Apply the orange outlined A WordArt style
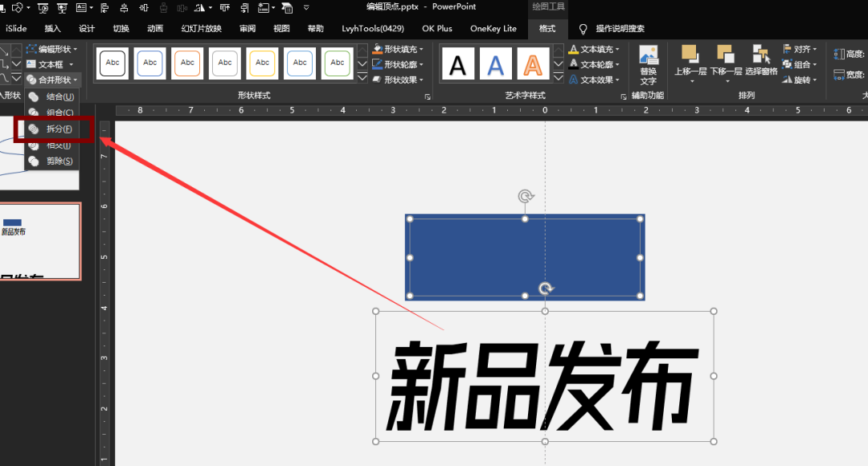Viewport: 868px width, 466px height. pos(533,64)
